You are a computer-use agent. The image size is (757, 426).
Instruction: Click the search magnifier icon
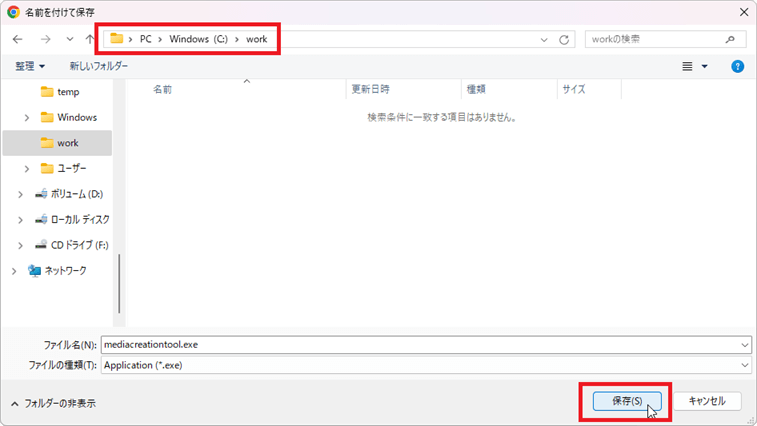click(733, 39)
